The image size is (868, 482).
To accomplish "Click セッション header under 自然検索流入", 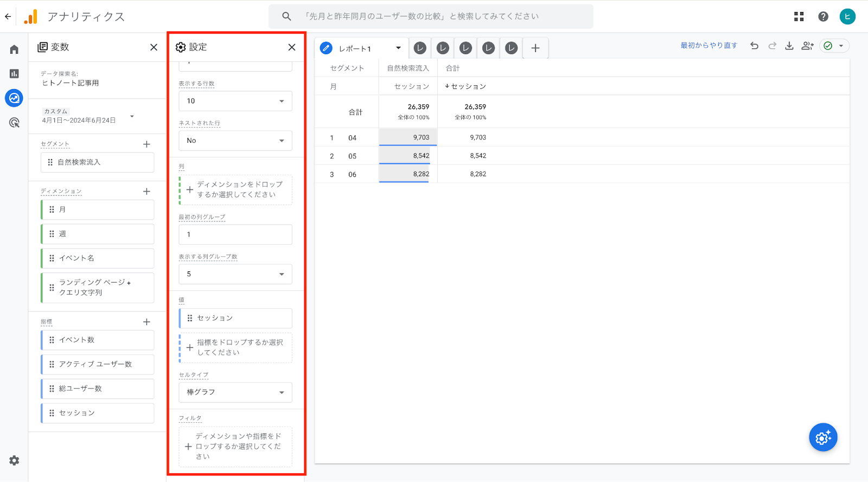I will [411, 86].
